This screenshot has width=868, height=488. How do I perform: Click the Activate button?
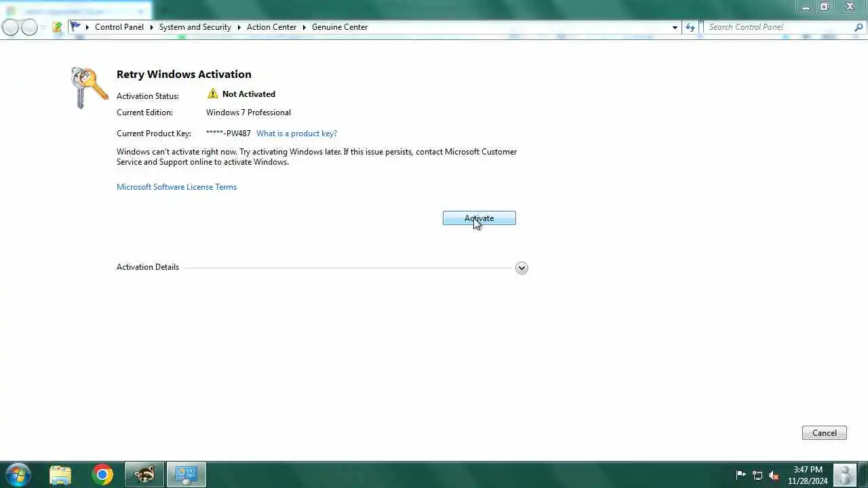coord(479,218)
